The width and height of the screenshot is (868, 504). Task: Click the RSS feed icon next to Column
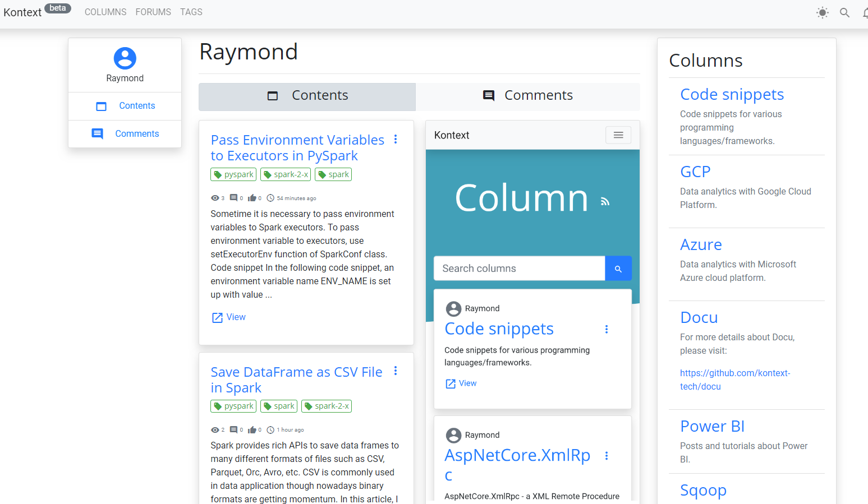[605, 201]
